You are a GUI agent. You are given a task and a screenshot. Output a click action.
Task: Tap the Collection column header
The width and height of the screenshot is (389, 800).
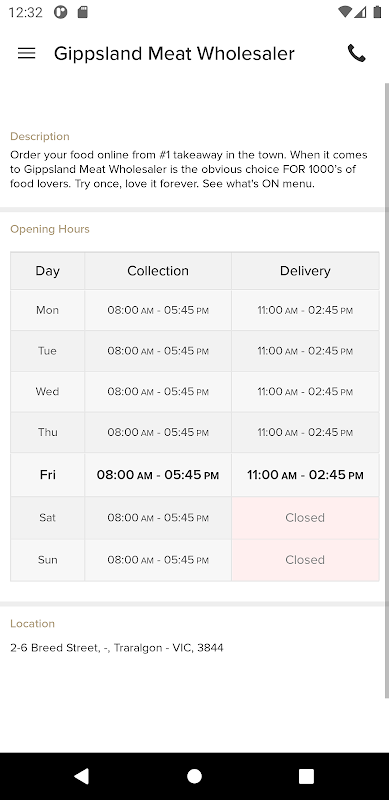pos(158,271)
